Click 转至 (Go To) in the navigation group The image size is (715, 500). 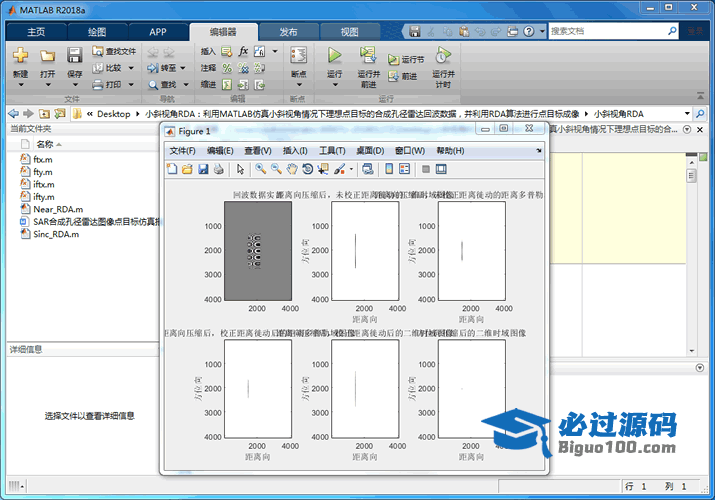161,68
